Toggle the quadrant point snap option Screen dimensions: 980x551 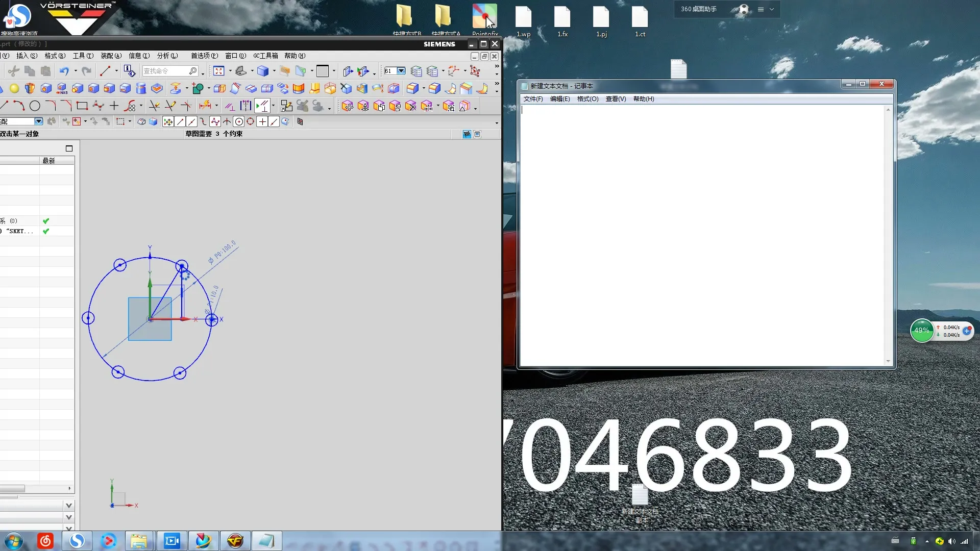250,122
